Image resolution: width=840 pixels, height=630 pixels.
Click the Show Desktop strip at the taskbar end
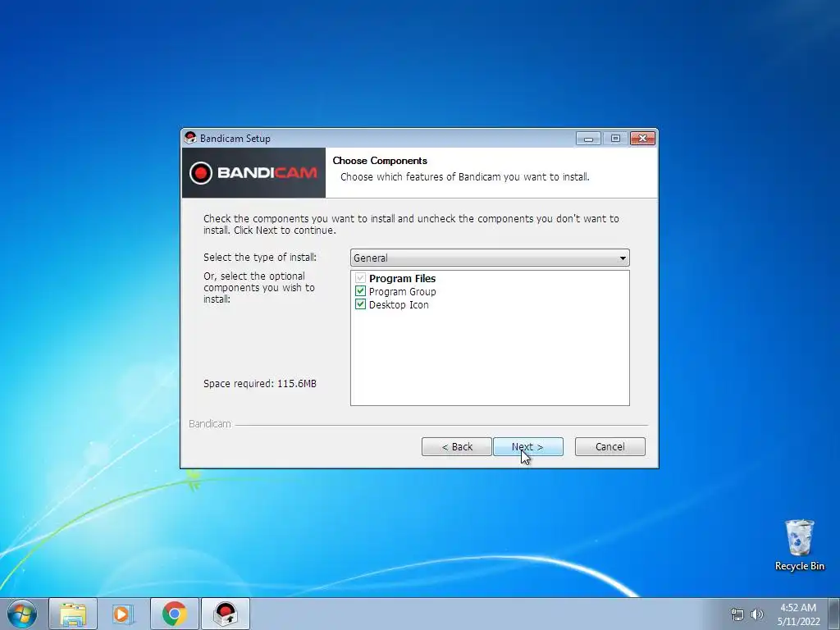(834, 614)
